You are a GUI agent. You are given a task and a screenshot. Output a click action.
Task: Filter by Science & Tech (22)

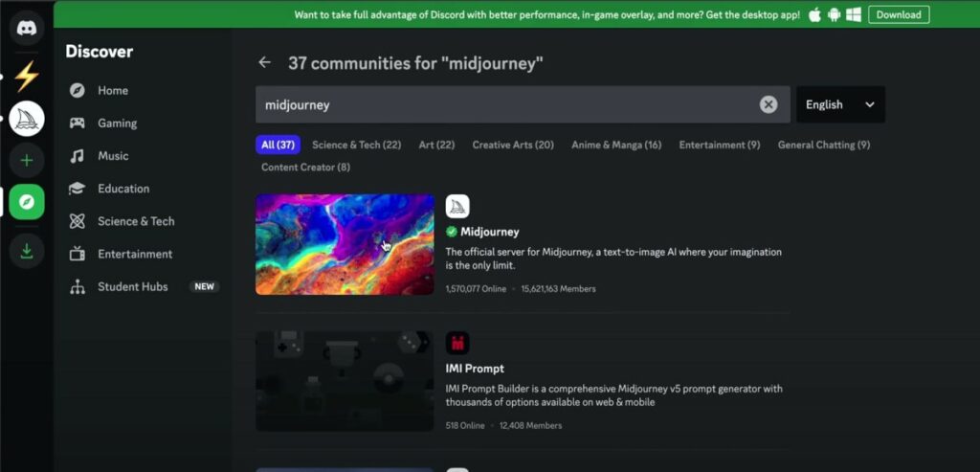356,145
